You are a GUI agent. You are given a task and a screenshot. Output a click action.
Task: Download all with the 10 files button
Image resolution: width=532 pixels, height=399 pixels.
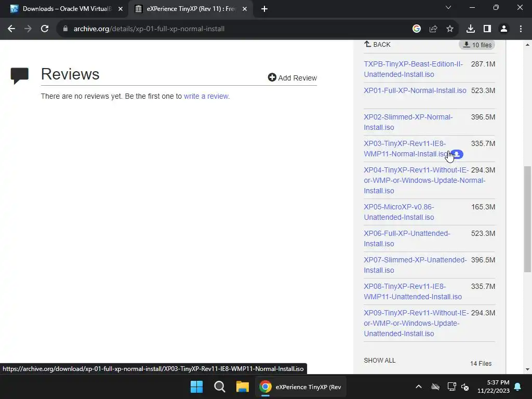(x=477, y=45)
